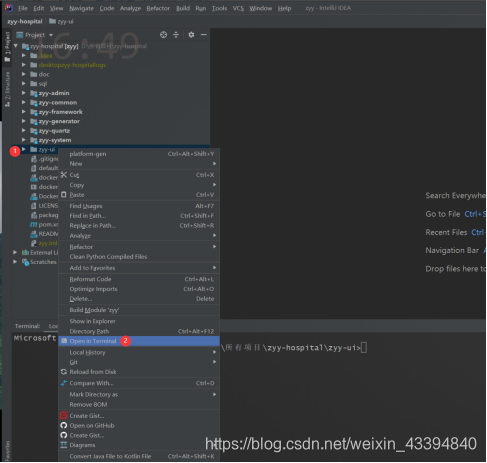Click Replace in Path... entry

click(139, 226)
